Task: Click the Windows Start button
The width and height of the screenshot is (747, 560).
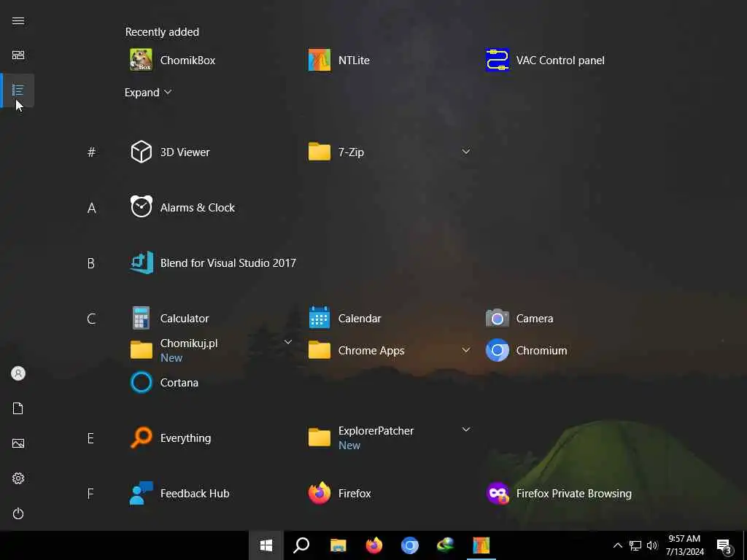Action: [266, 545]
